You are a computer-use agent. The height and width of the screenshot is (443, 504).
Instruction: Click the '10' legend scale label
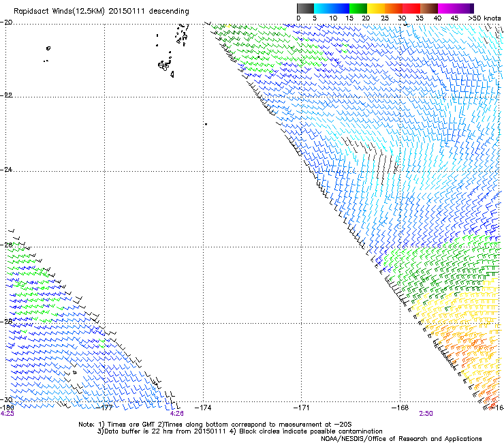333,18
